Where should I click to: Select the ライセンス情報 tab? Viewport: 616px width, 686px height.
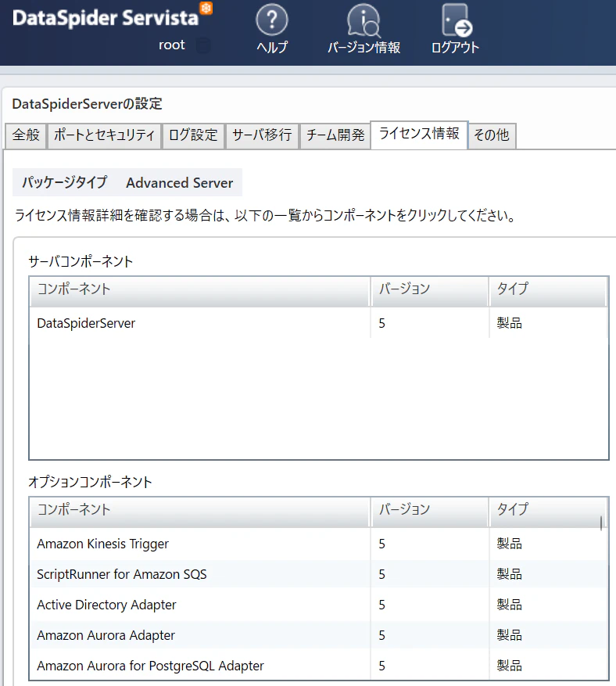pos(419,135)
